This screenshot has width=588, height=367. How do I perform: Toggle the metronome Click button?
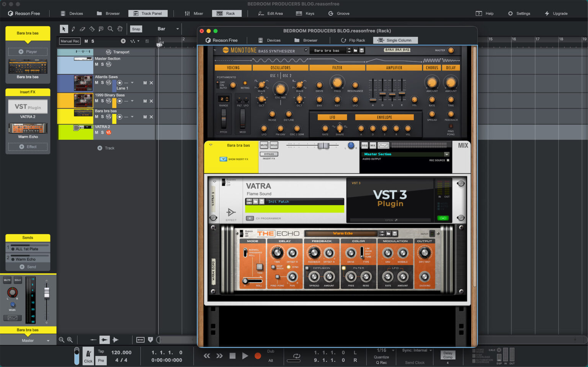[88, 356]
